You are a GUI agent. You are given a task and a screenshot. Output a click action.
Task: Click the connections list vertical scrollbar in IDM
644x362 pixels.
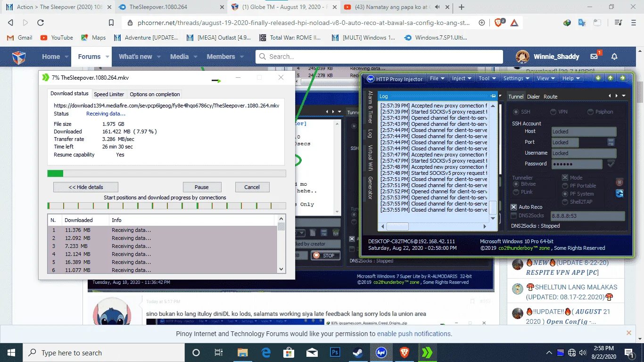tap(281, 244)
